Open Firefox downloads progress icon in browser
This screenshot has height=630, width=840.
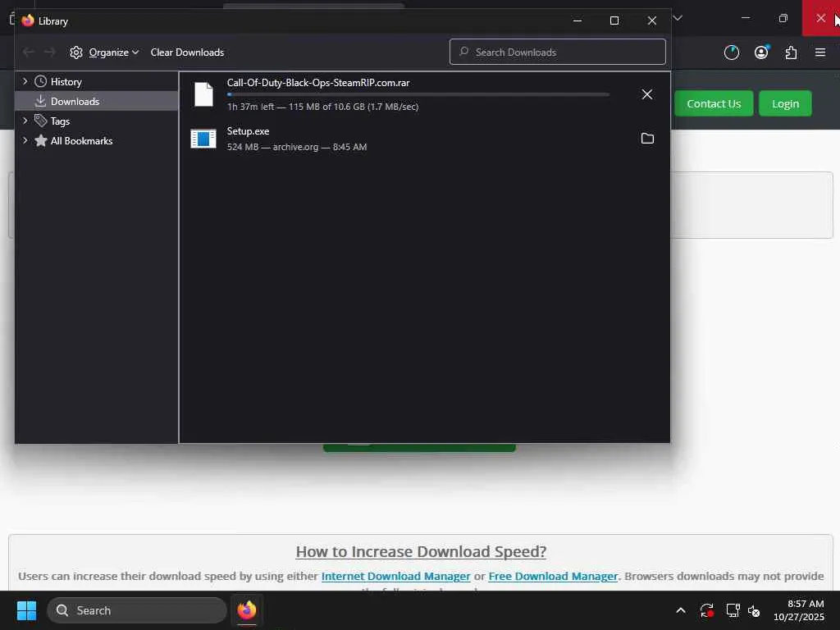click(731, 52)
